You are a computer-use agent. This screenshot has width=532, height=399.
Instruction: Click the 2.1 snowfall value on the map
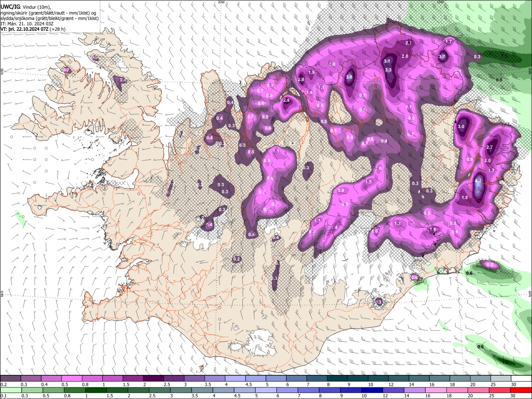point(408,43)
